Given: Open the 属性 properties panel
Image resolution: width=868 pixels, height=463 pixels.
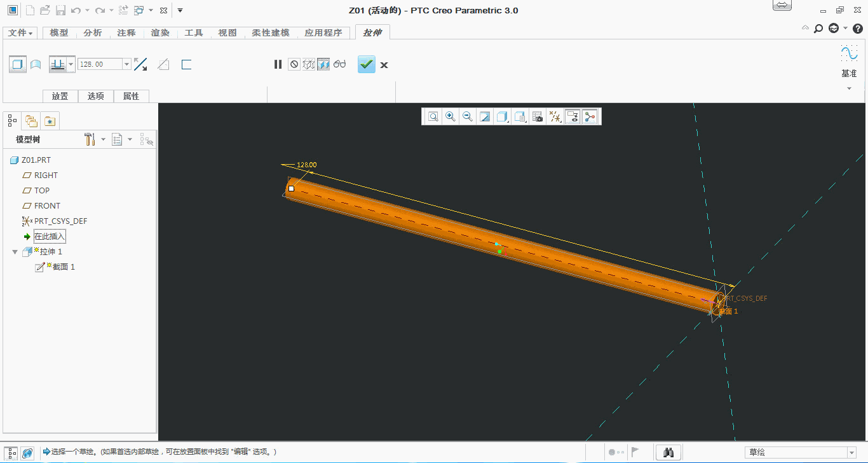Looking at the screenshot, I should coord(132,96).
